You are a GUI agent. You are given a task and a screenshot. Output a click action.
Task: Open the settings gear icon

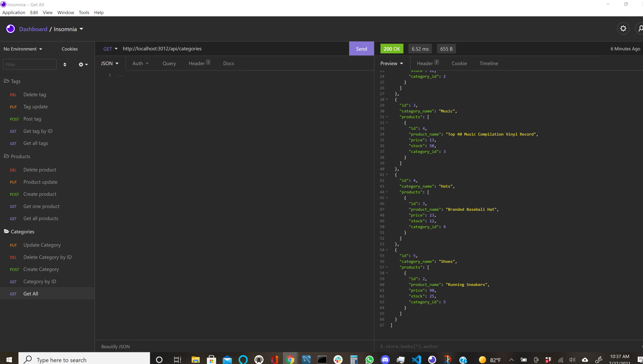(623, 29)
